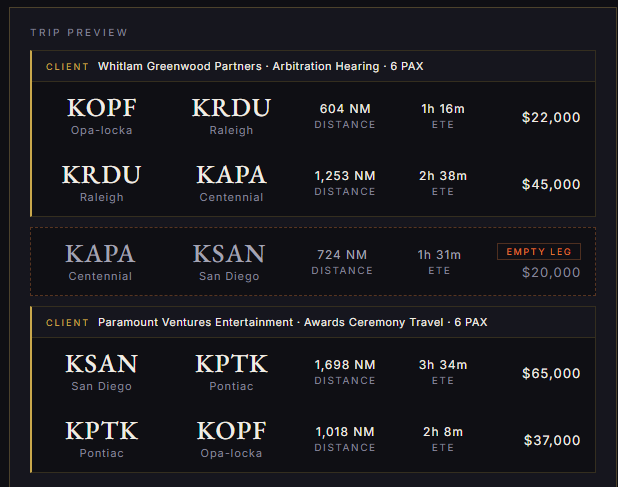618x487 pixels.
Task: Select KSAN San Diego departure under Paramount
Action: [x=102, y=373]
